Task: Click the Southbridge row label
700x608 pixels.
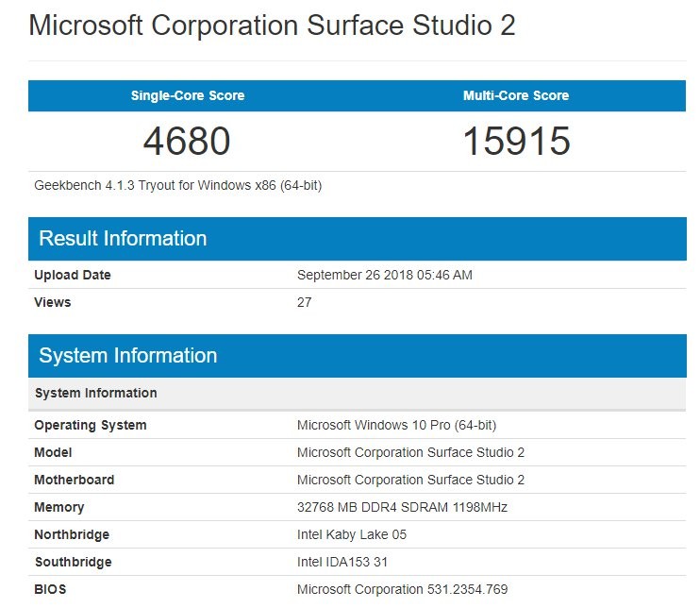Action: coord(74,562)
